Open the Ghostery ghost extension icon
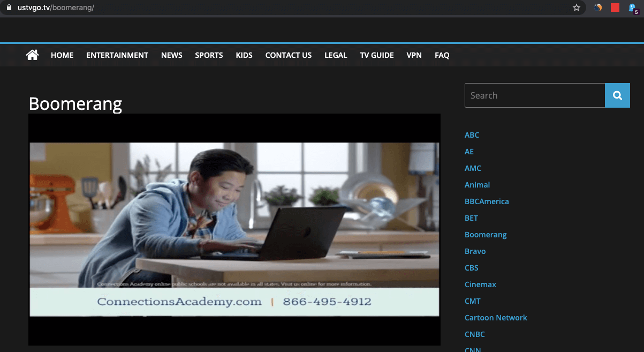The width and height of the screenshot is (644, 352). pyautogui.click(x=633, y=8)
